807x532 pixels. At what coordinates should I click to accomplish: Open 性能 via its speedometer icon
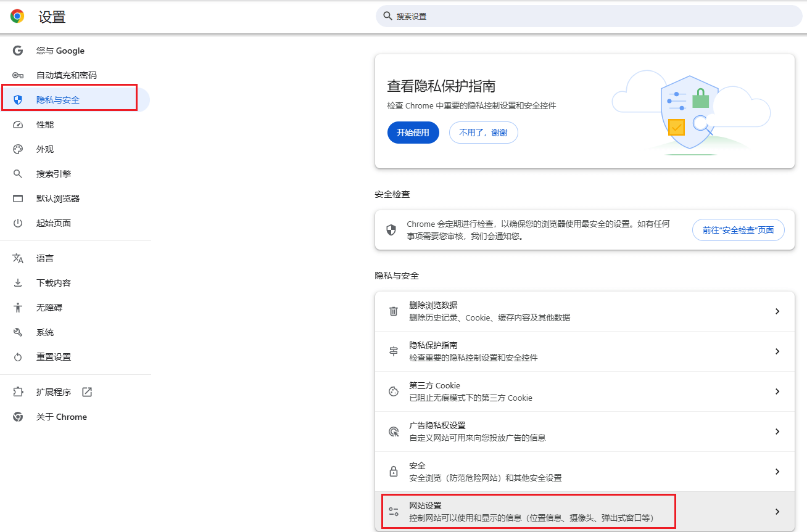click(18, 124)
